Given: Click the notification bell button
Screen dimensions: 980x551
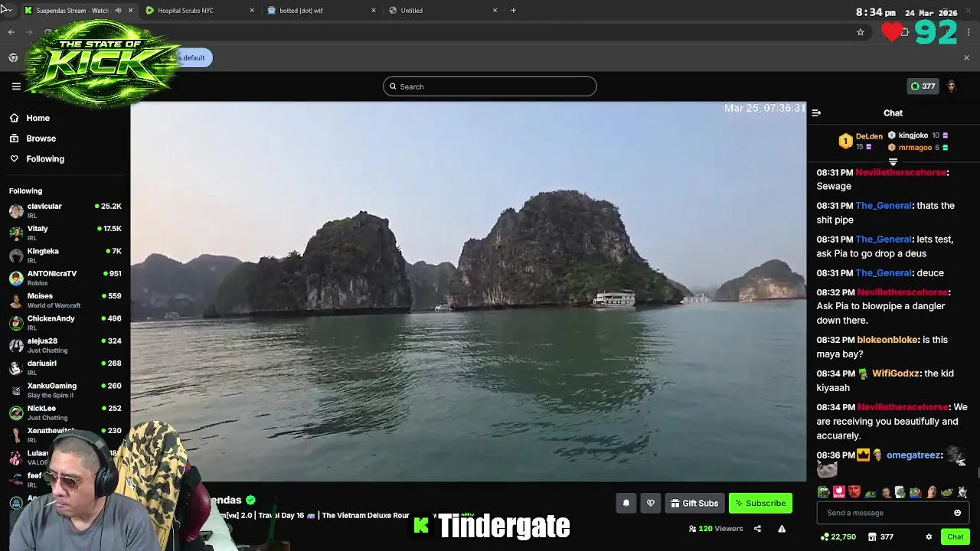Looking at the screenshot, I should 626,503.
